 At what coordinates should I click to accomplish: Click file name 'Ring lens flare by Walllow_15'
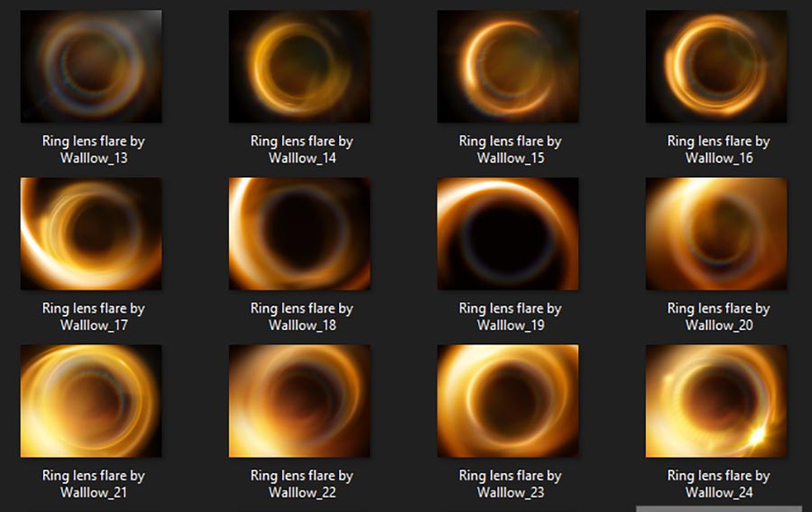(x=511, y=150)
